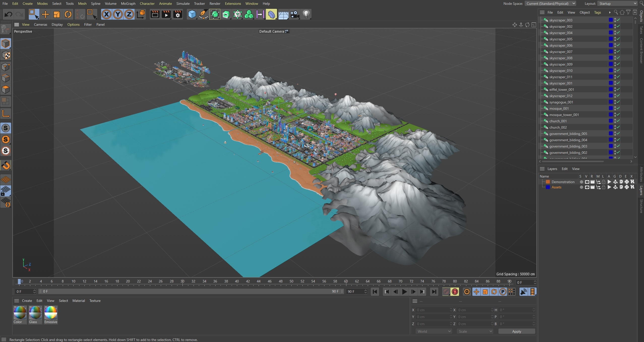Expand the World coordinate system dropdown

point(434,331)
